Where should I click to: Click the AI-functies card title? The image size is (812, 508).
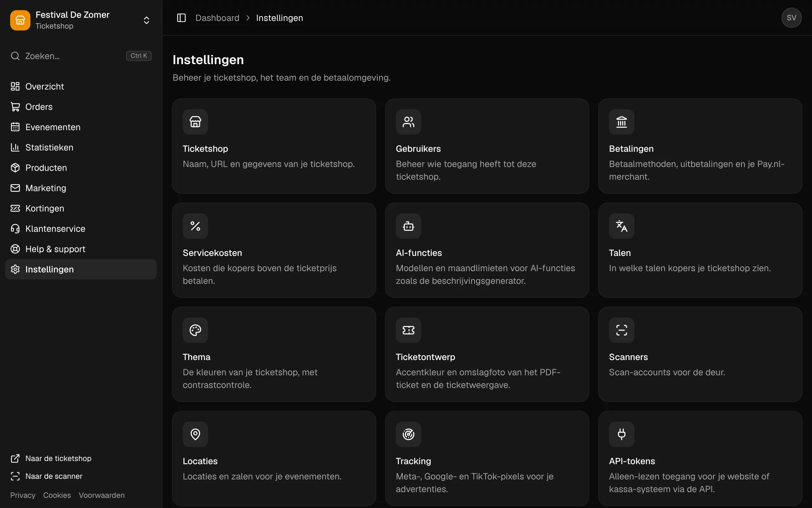(x=419, y=253)
